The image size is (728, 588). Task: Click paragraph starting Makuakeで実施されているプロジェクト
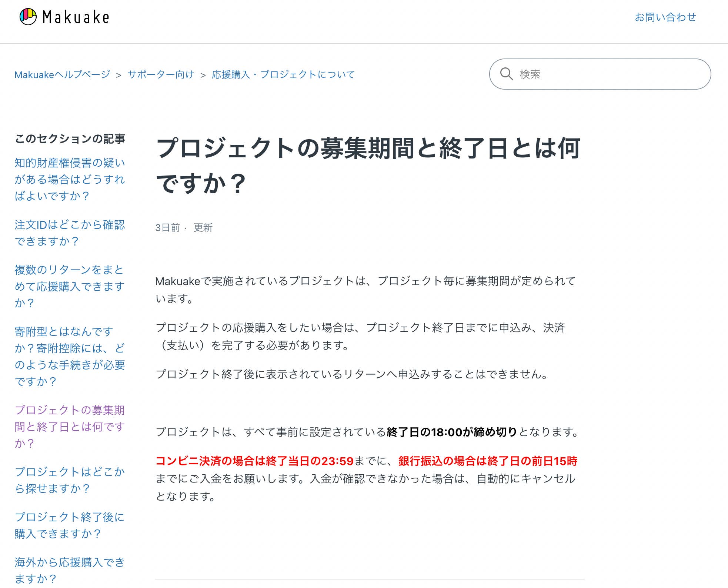(x=365, y=290)
